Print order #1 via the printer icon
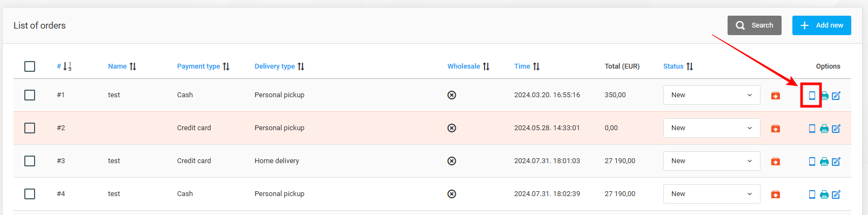This screenshot has height=215, width=868. click(x=824, y=96)
